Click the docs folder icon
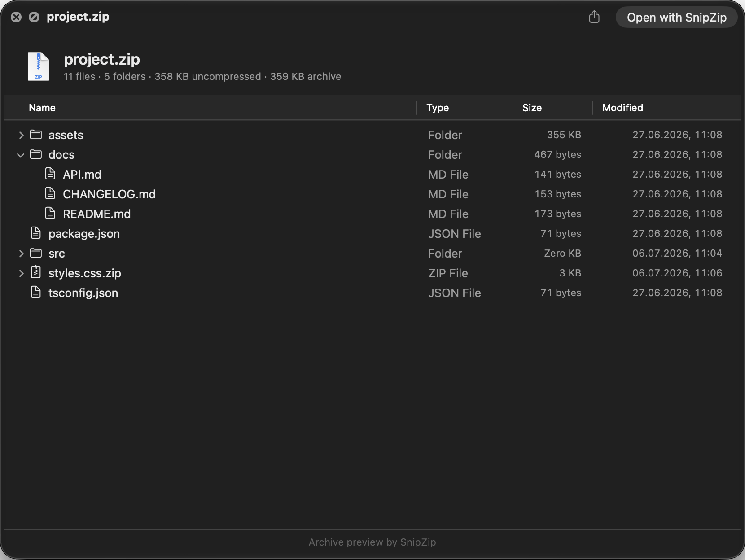The image size is (745, 560). (x=36, y=154)
